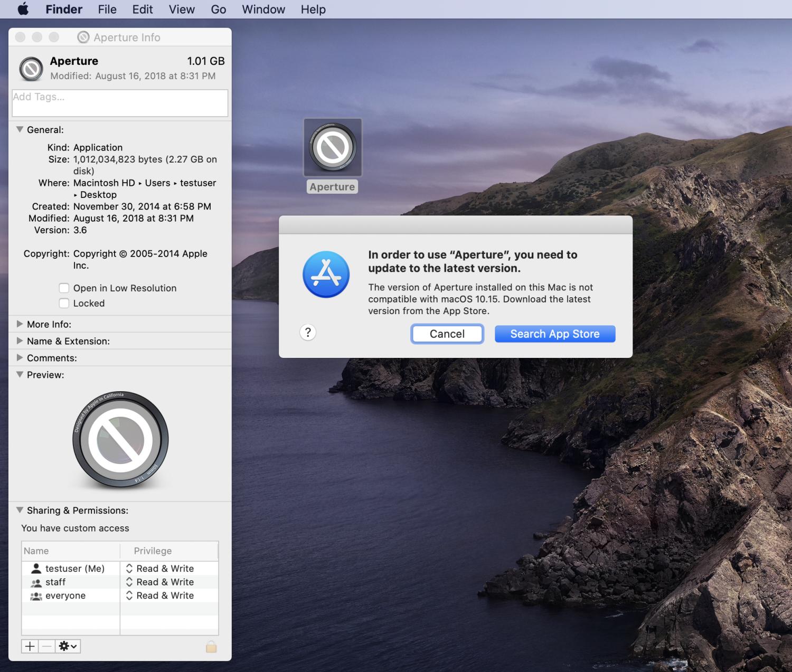Remove a user with the minus button

[47, 646]
